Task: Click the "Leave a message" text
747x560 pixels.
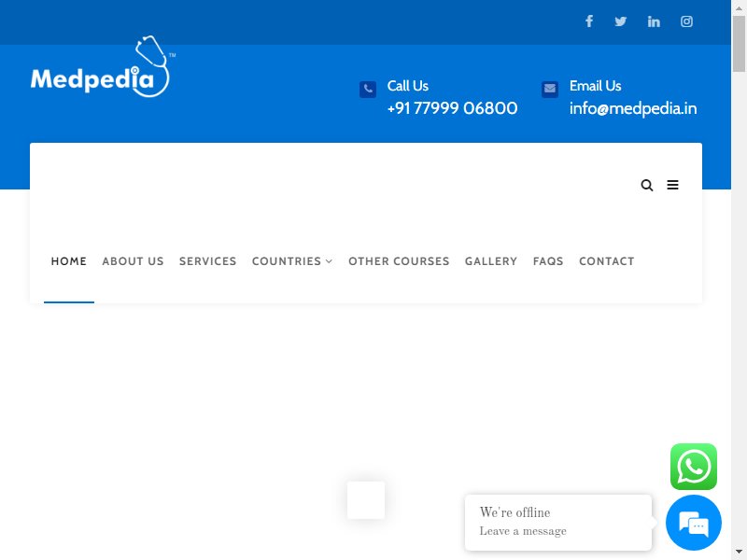Action: [523, 531]
